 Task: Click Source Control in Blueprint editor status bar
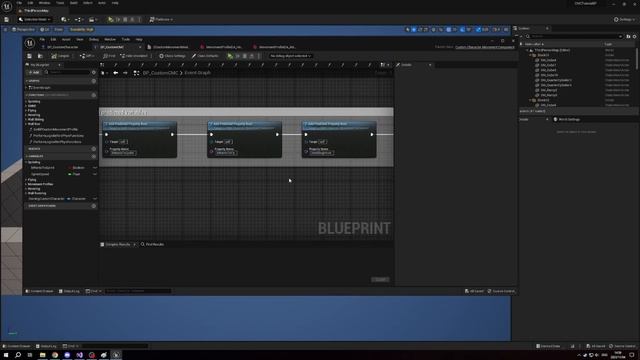click(x=501, y=291)
